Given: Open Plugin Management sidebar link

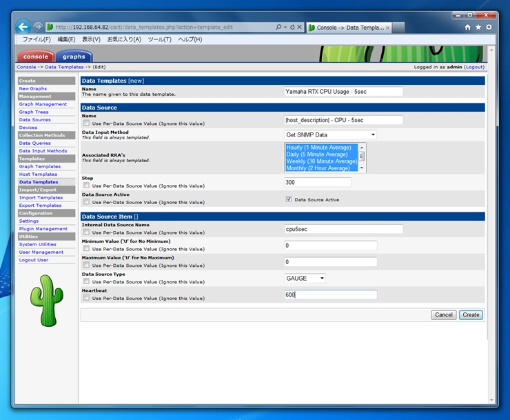Looking at the screenshot, I should coord(43,228).
